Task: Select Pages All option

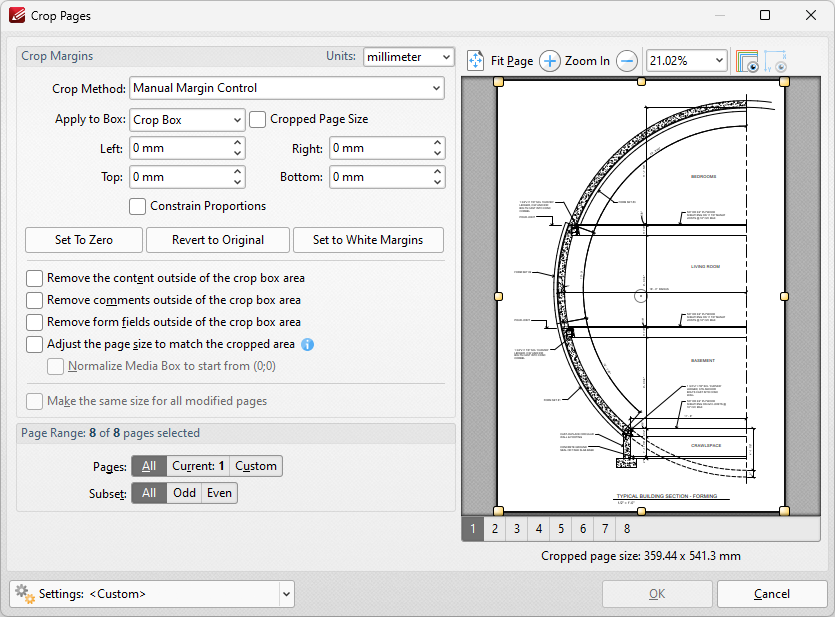Action: point(149,466)
